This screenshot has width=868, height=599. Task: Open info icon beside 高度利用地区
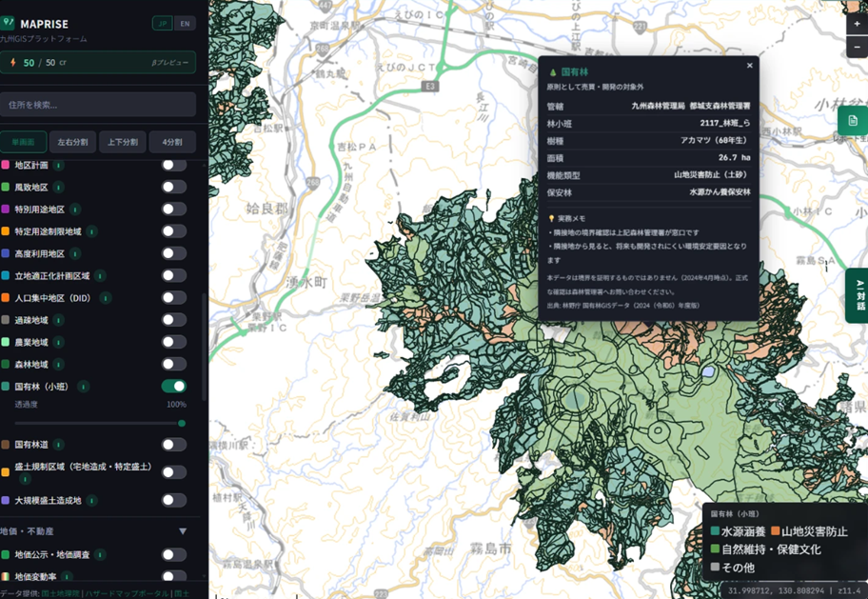click(75, 253)
